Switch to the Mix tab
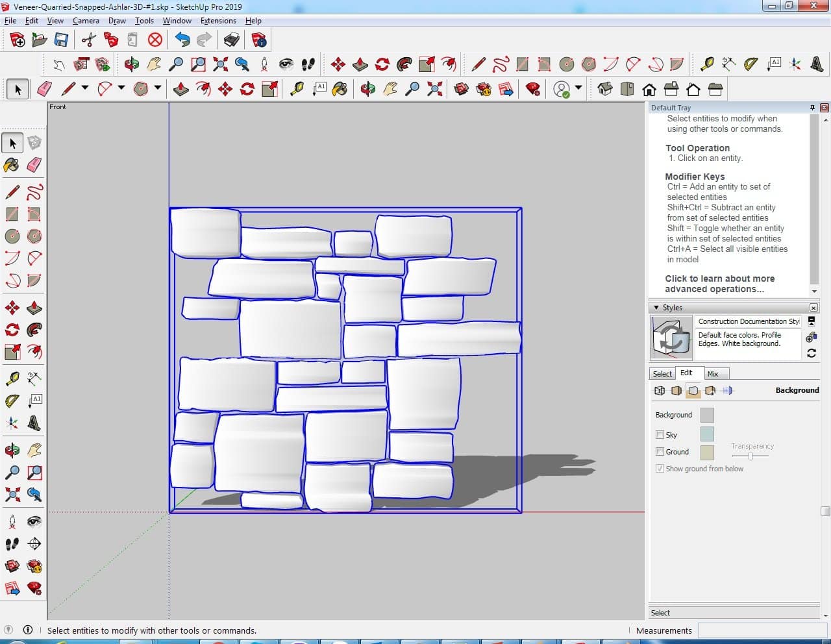 (713, 374)
